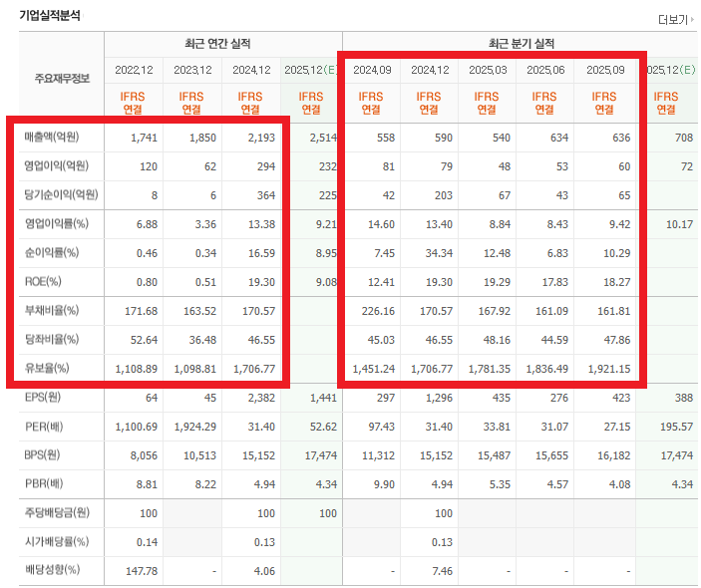701x588 pixels.
Task: Click the arrow icon beside 더보기
Action: coord(691,19)
